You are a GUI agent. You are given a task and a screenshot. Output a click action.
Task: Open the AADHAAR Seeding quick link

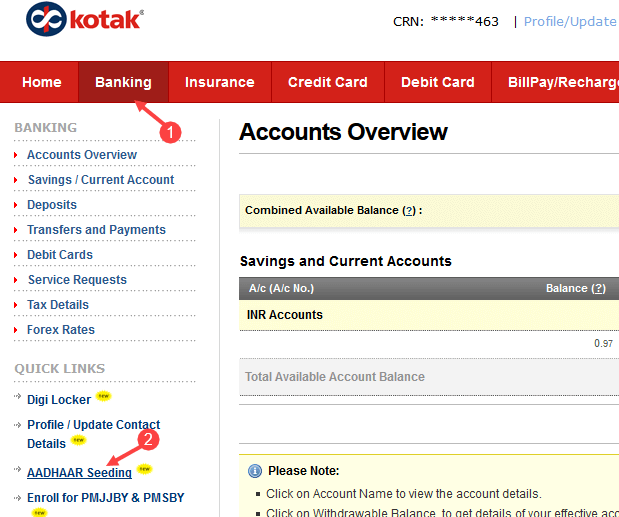tap(79, 472)
